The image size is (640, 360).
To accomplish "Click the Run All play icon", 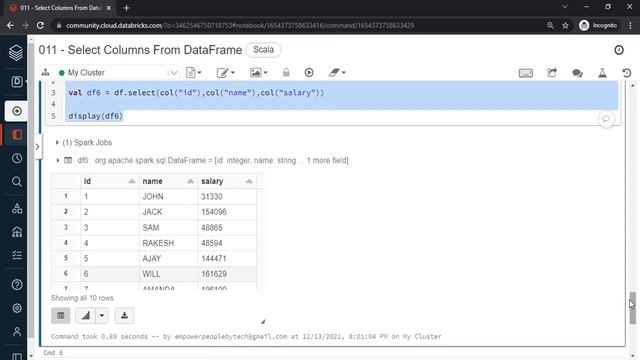I will [x=309, y=73].
